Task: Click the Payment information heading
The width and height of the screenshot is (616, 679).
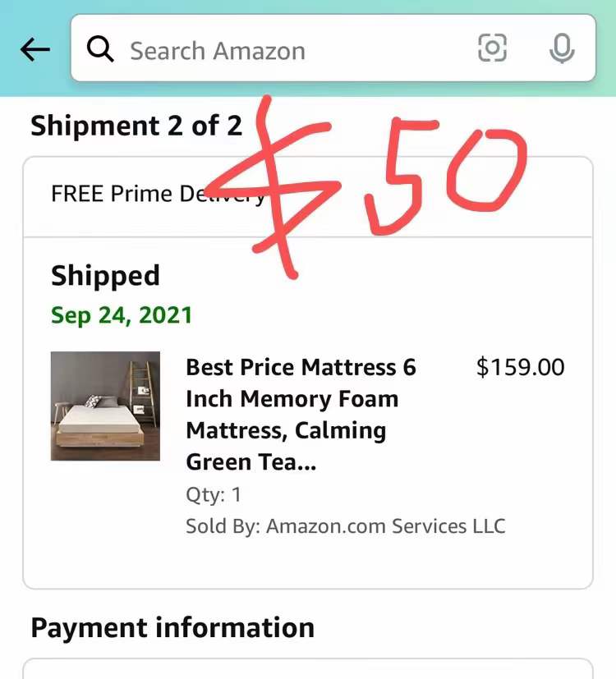Action: (172, 627)
